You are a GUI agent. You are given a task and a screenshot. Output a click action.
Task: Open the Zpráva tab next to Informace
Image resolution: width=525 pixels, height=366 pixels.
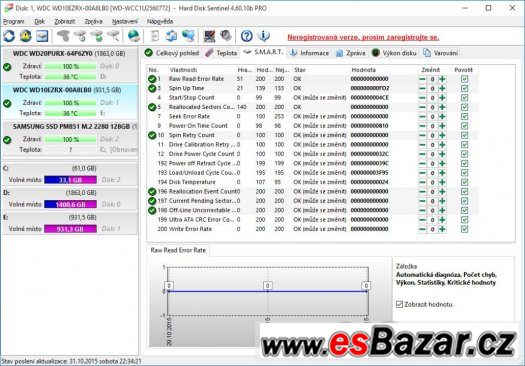tap(351, 53)
